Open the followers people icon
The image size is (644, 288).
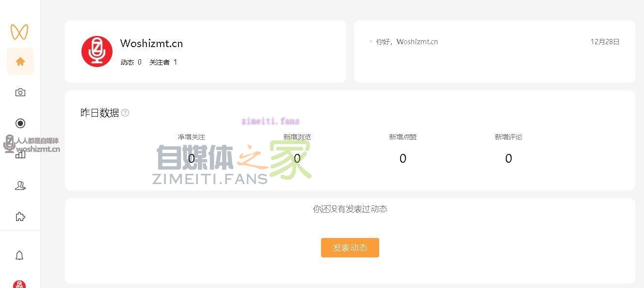pos(20,186)
